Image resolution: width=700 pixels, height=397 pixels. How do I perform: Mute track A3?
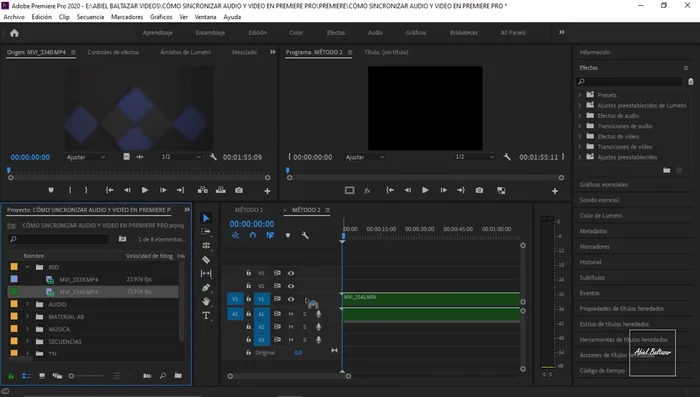pyautogui.click(x=291, y=340)
